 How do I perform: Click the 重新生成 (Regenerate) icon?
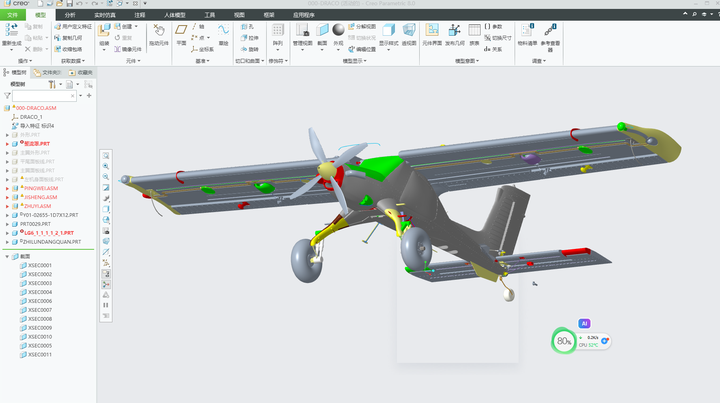pos(11,31)
